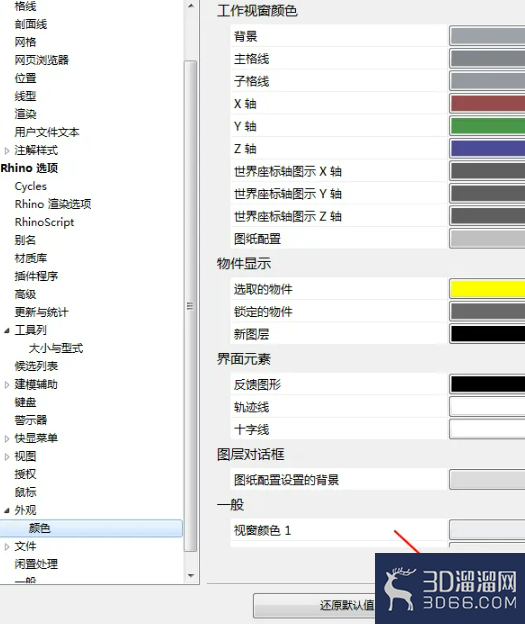Change the 锁定的物件 color swatch

(x=487, y=312)
